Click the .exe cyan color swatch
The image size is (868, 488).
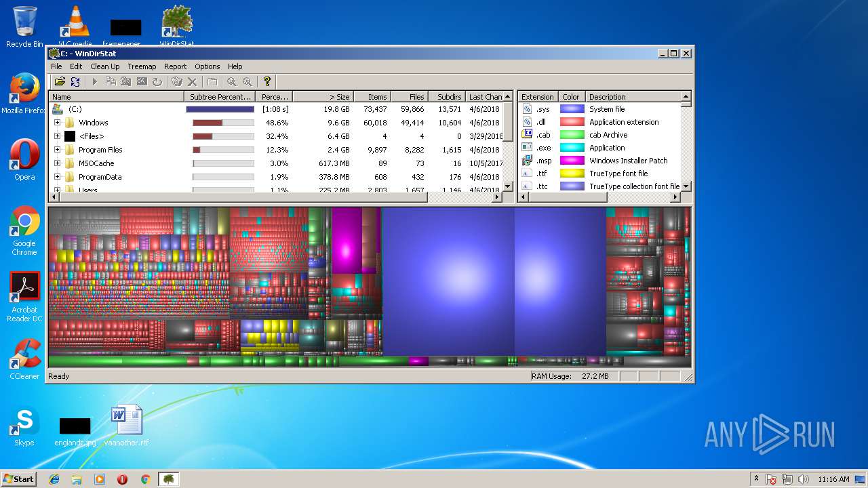pyautogui.click(x=572, y=148)
